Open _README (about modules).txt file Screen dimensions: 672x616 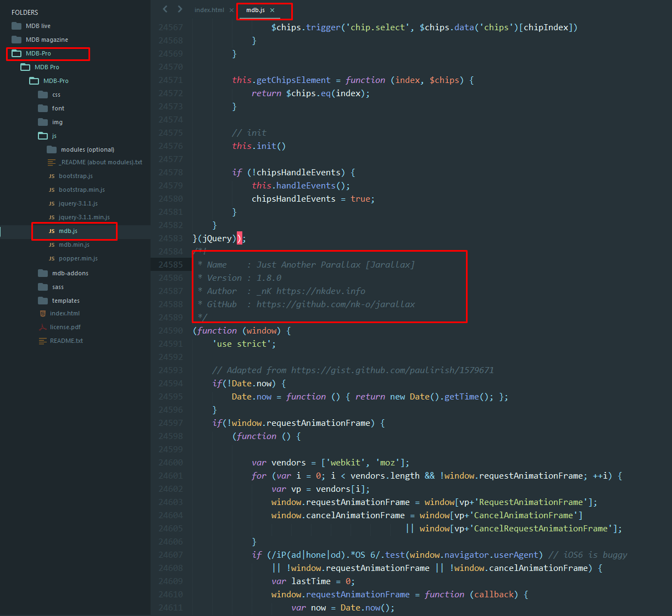[101, 162]
